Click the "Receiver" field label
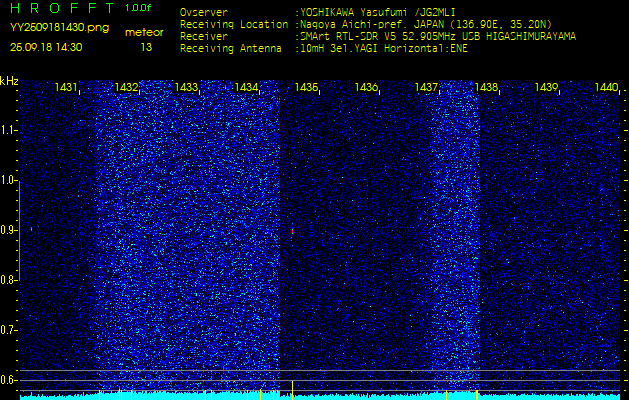The height and width of the screenshot is (400, 629). 204,37
